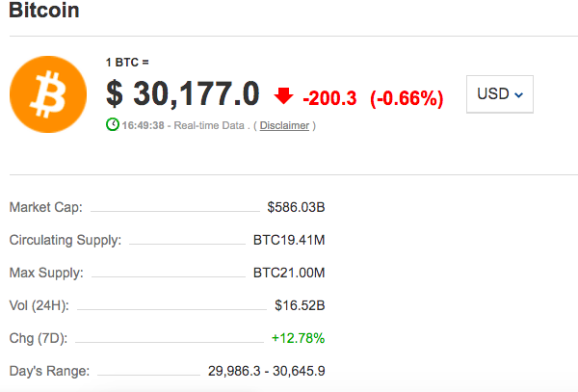Click the green +12.78% weekly change
Viewport: 578px width, 392px height.
point(299,338)
